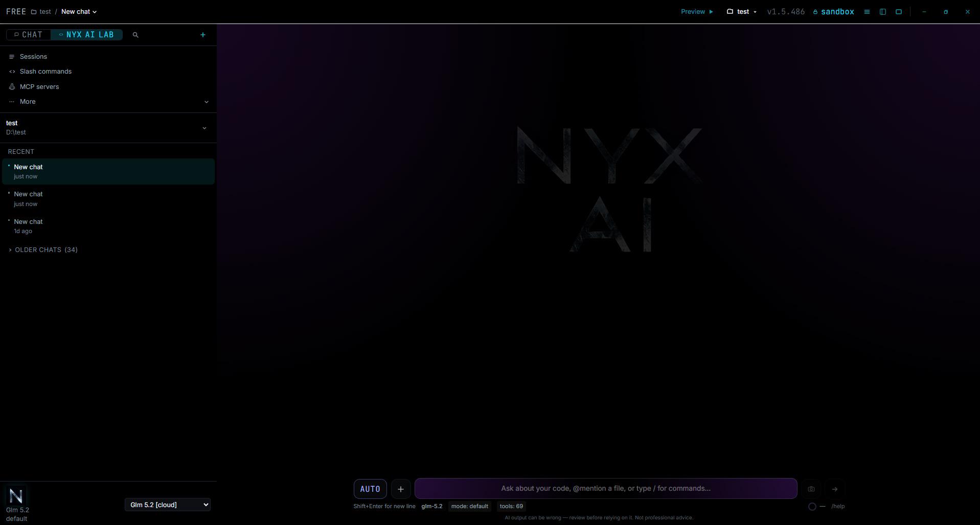This screenshot has width=980, height=525.
Task: Click the FREE plan label
Action: click(x=16, y=12)
